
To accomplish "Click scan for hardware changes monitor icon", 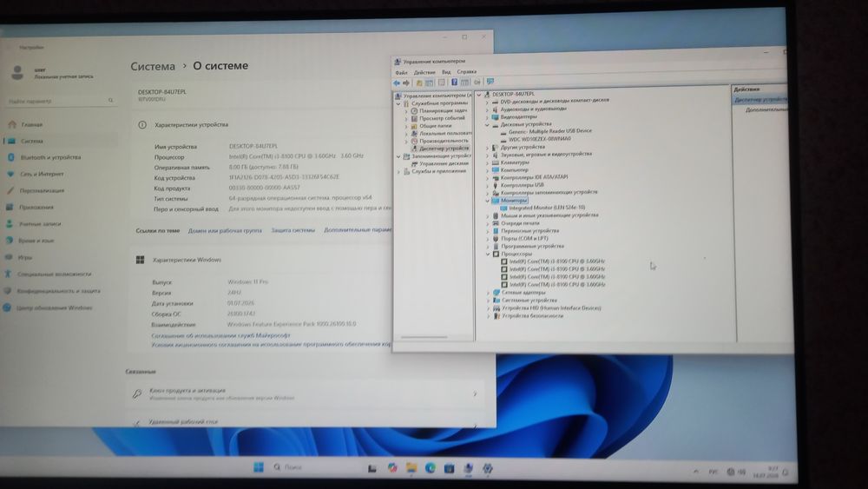I will coord(490,82).
